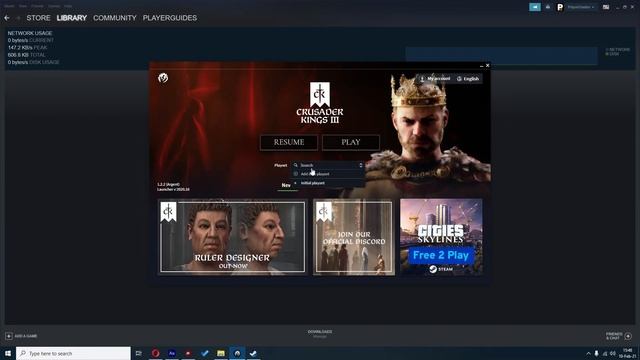Go to Steam STORE tab

click(x=38, y=18)
